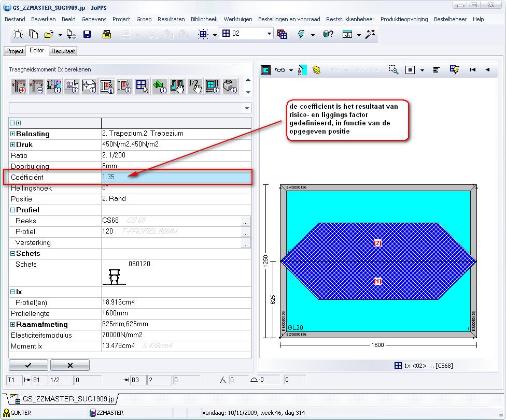
Task: Switch to the Resultaat tab
Action: click(x=63, y=51)
